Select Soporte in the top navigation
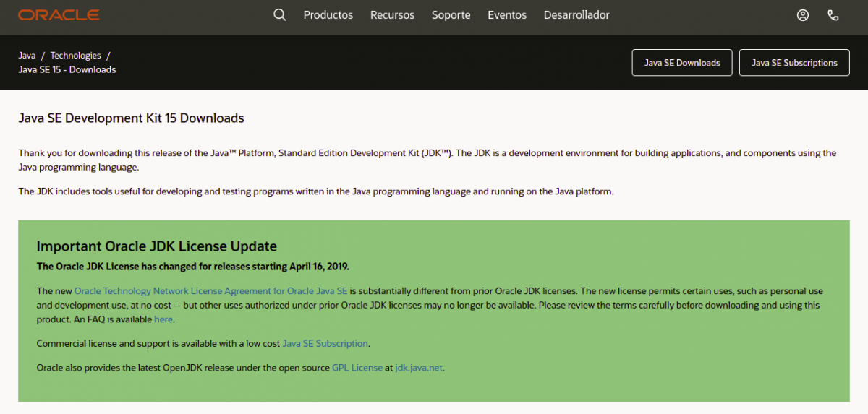 point(451,15)
